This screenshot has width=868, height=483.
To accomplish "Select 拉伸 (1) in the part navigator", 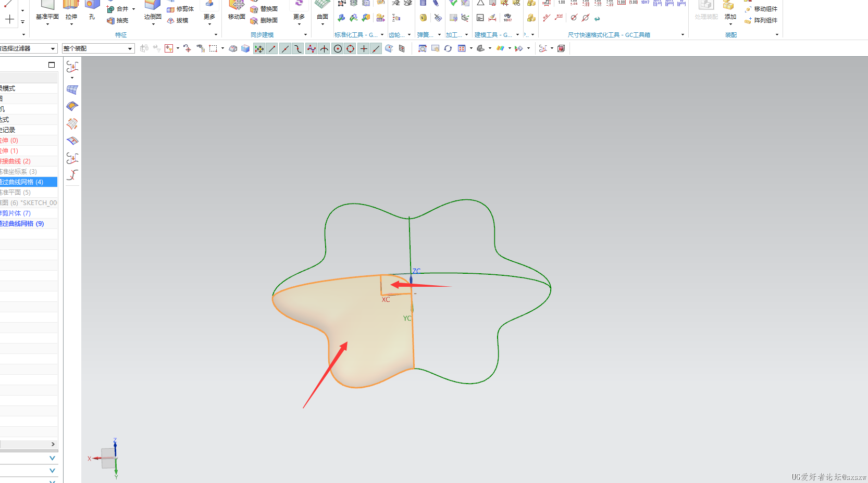I will [x=29, y=151].
